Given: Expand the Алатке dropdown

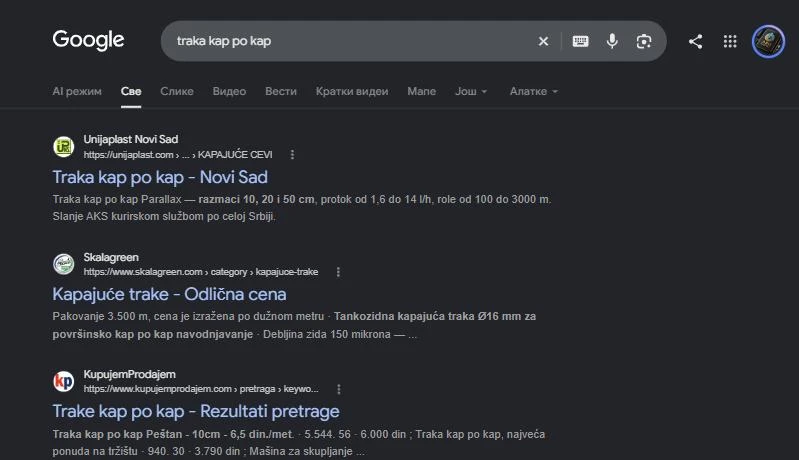Looking at the screenshot, I should tap(534, 91).
